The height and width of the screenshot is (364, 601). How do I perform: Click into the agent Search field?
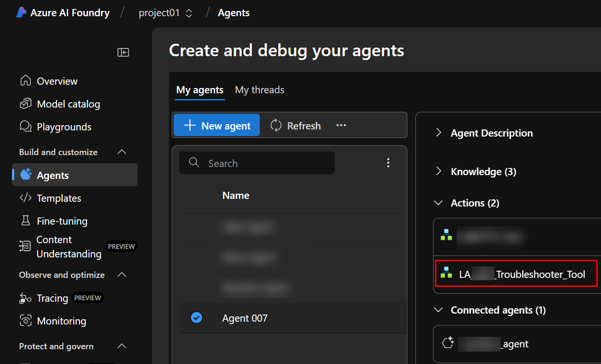tap(266, 163)
